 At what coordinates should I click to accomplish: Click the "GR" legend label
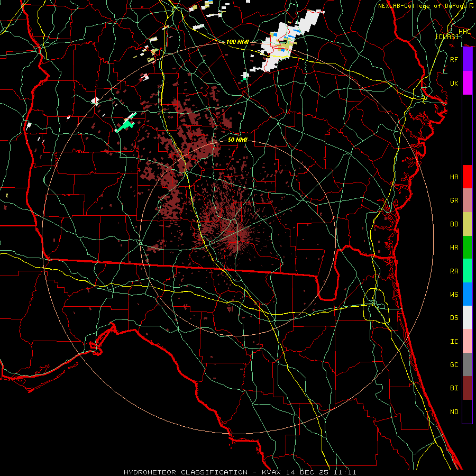(454, 200)
